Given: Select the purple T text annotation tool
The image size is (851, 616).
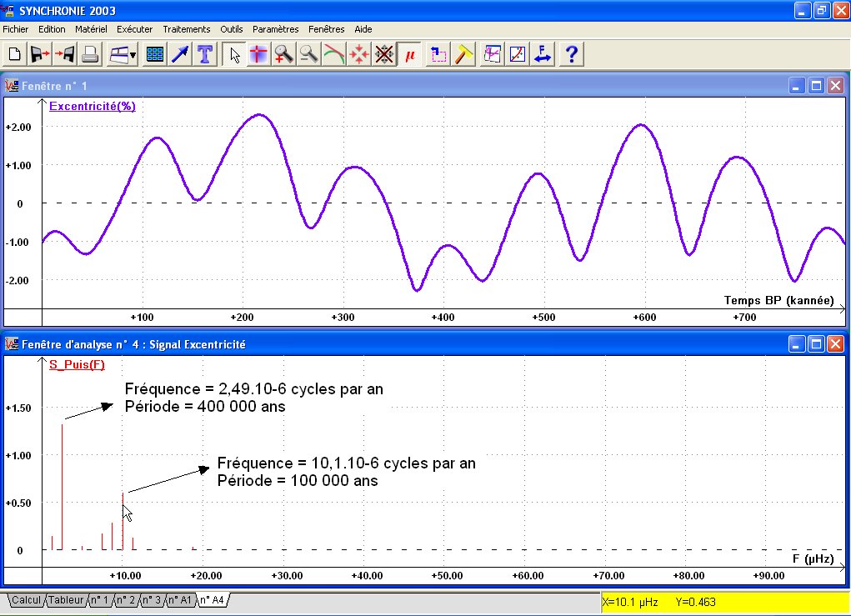Looking at the screenshot, I should (206, 55).
